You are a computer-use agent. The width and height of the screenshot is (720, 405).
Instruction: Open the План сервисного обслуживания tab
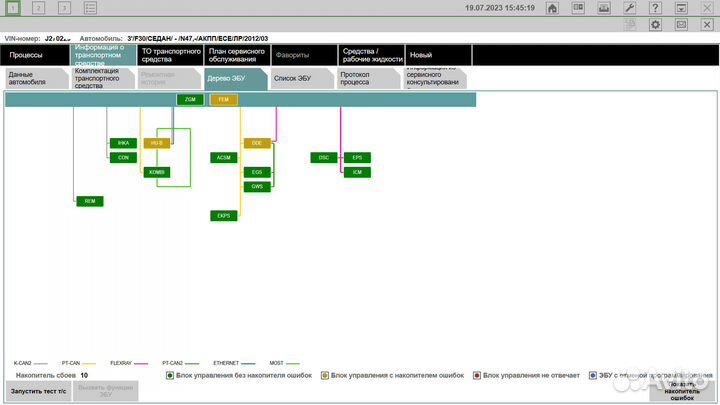[x=236, y=54]
